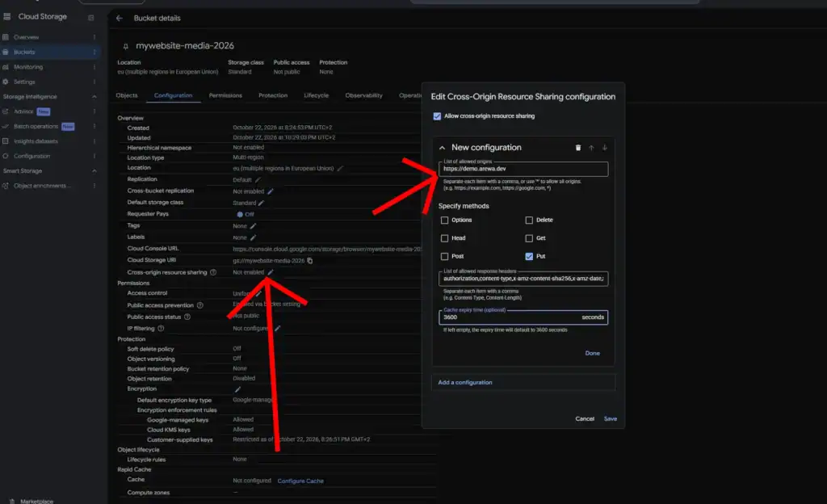Check the Get method checkbox
827x504 pixels.
[529, 238]
